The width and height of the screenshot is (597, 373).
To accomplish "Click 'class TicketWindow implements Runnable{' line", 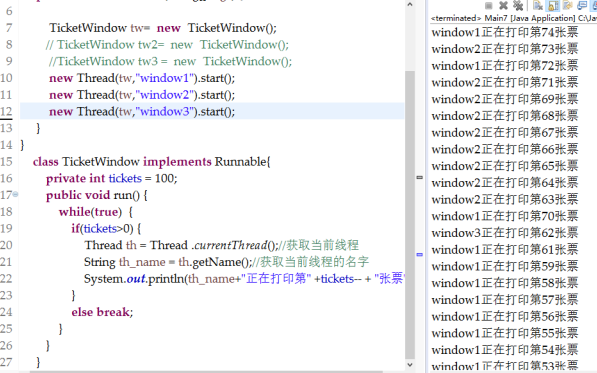I will [152, 162].
